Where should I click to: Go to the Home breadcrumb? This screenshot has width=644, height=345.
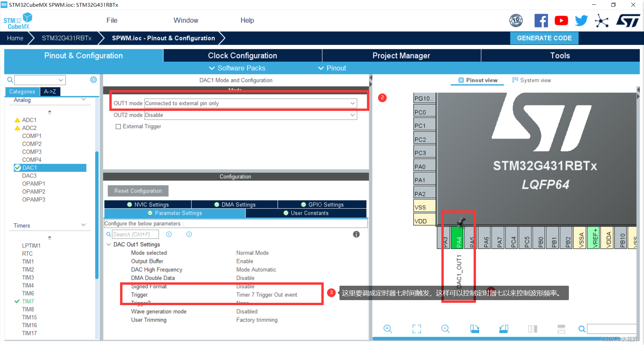[x=15, y=38]
